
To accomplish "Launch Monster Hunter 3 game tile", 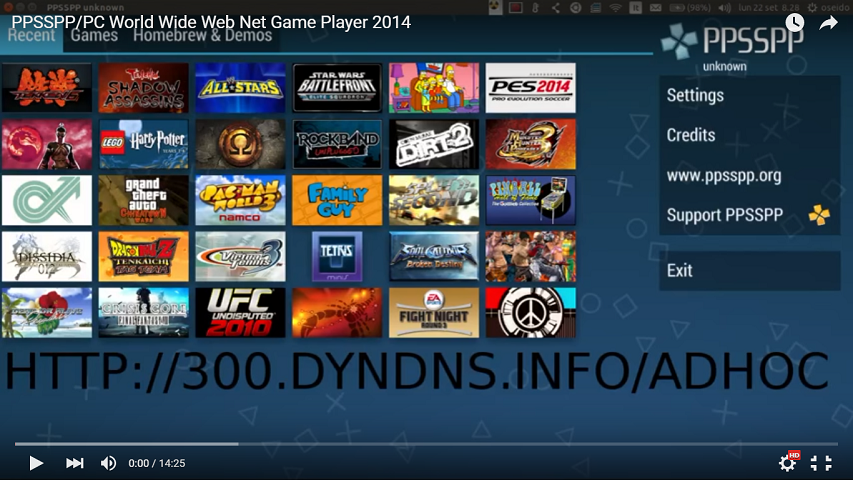I will (530, 144).
